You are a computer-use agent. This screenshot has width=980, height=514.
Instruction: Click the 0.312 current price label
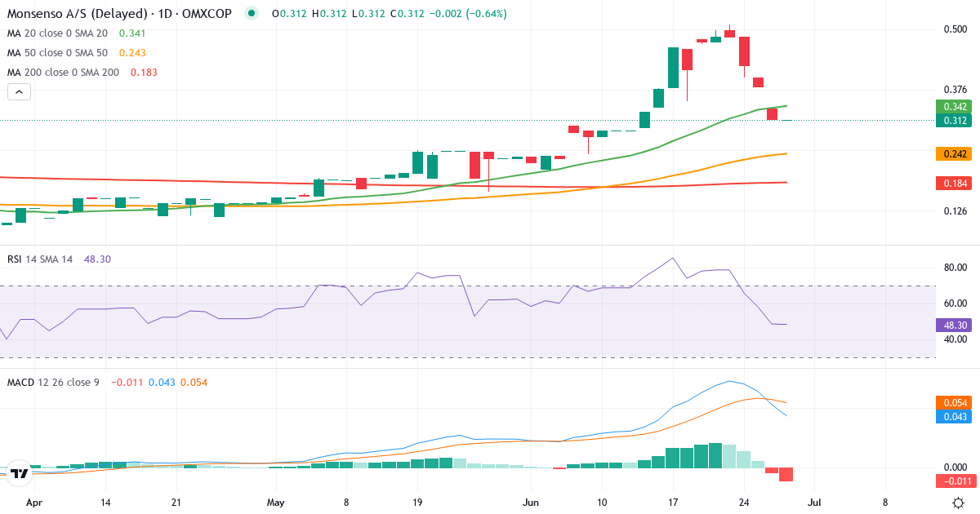click(x=952, y=121)
